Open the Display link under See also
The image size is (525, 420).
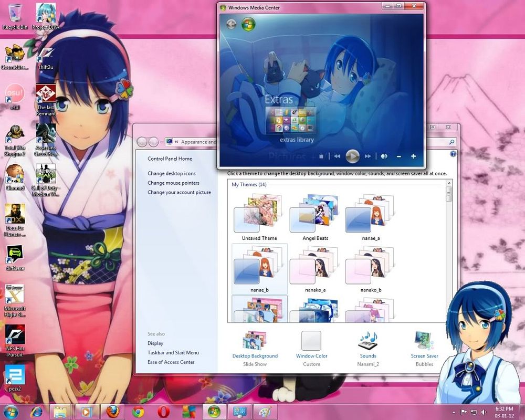click(155, 343)
